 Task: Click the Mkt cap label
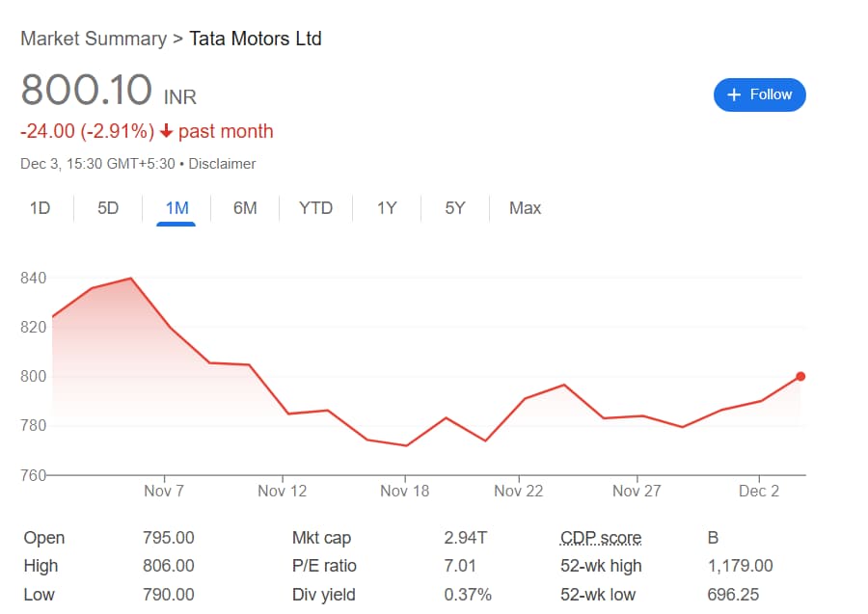pyautogui.click(x=321, y=538)
